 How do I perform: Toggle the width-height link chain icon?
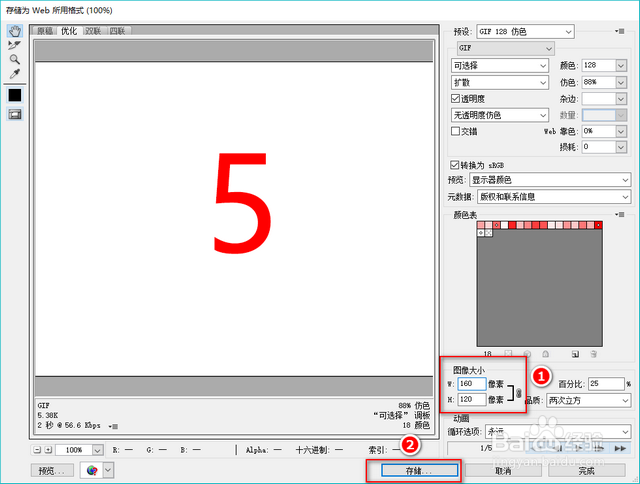pos(518,393)
